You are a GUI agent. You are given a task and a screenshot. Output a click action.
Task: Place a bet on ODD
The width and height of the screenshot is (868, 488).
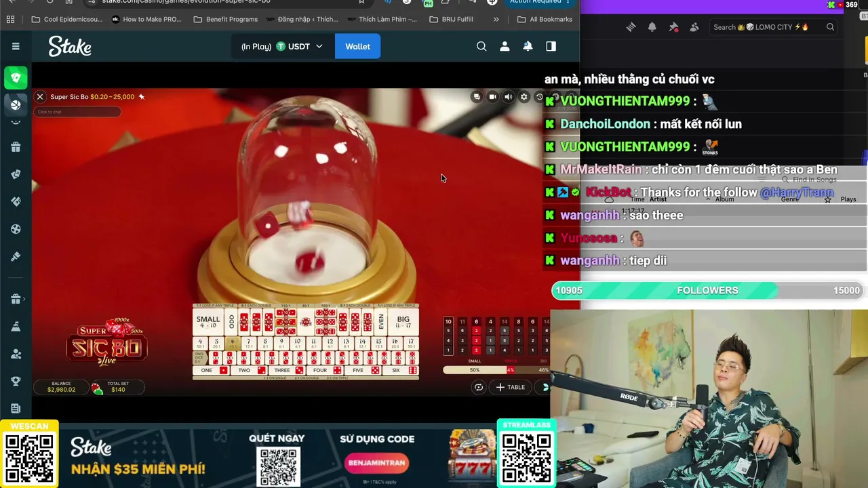coord(231,322)
